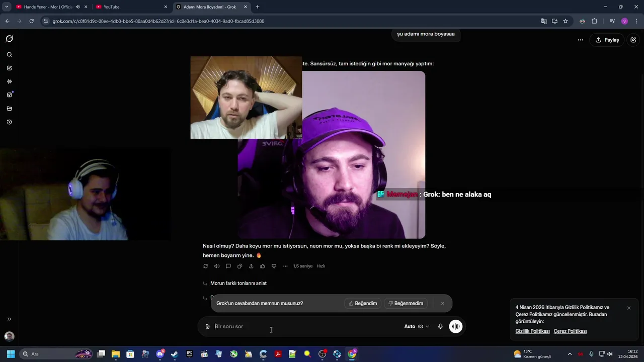
Task: Open the Auto model selector dropdown
Action: click(417, 326)
